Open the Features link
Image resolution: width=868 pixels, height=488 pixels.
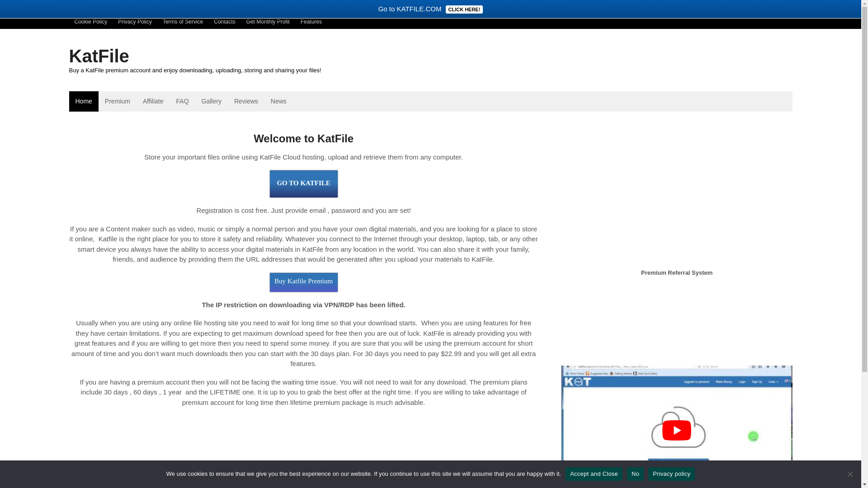point(311,22)
